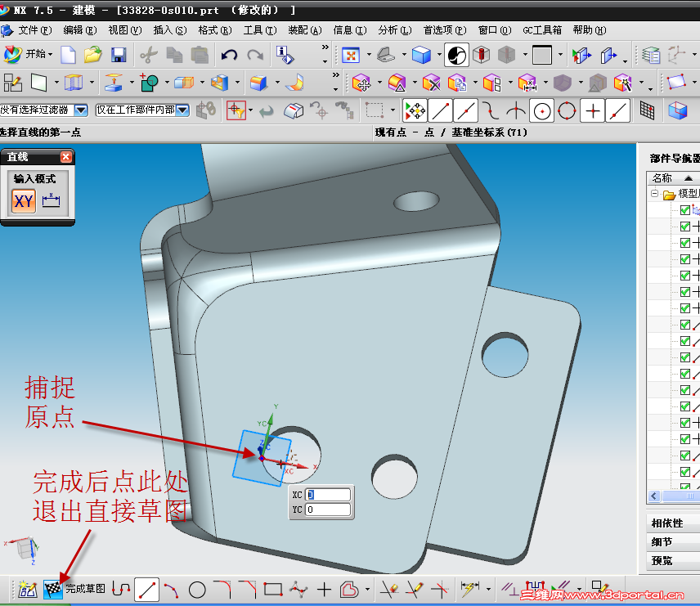Open the 文件(F) menu
The image size is (700, 606).
pos(34,30)
